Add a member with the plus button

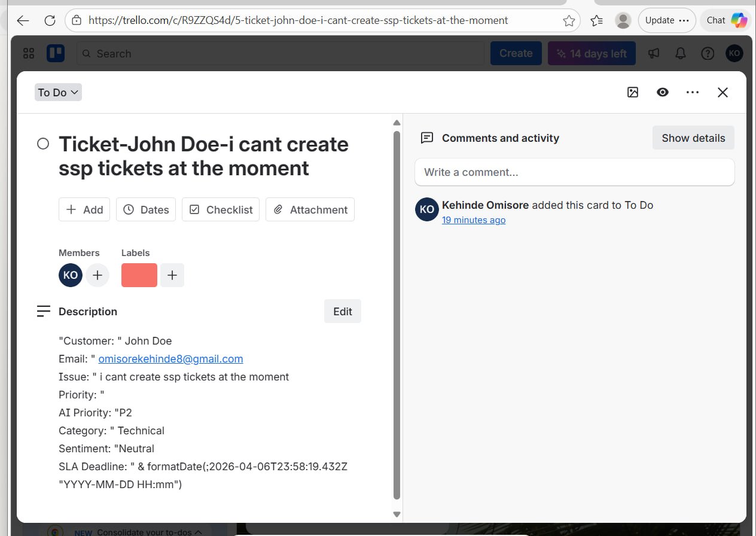[x=97, y=275]
